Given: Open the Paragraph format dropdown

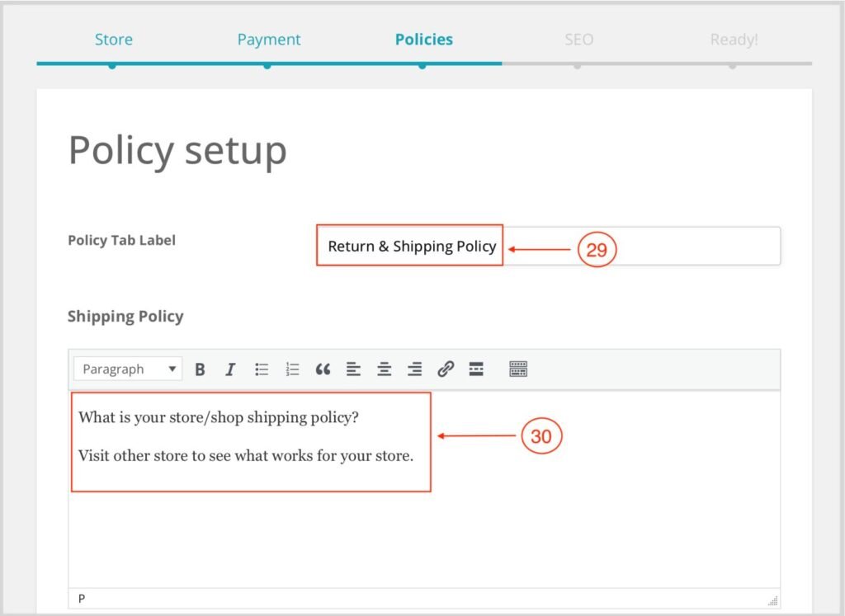Looking at the screenshot, I should [x=129, y=369].
